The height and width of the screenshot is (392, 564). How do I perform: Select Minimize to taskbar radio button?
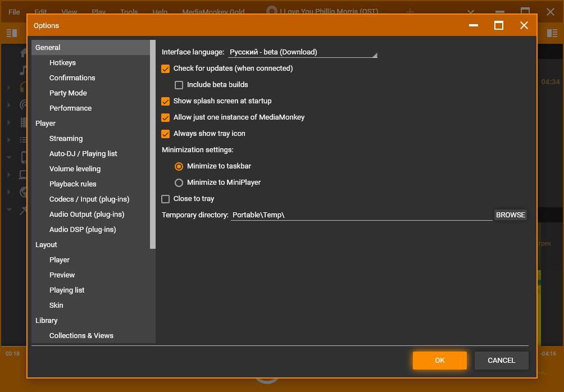(x=179, y=166)
